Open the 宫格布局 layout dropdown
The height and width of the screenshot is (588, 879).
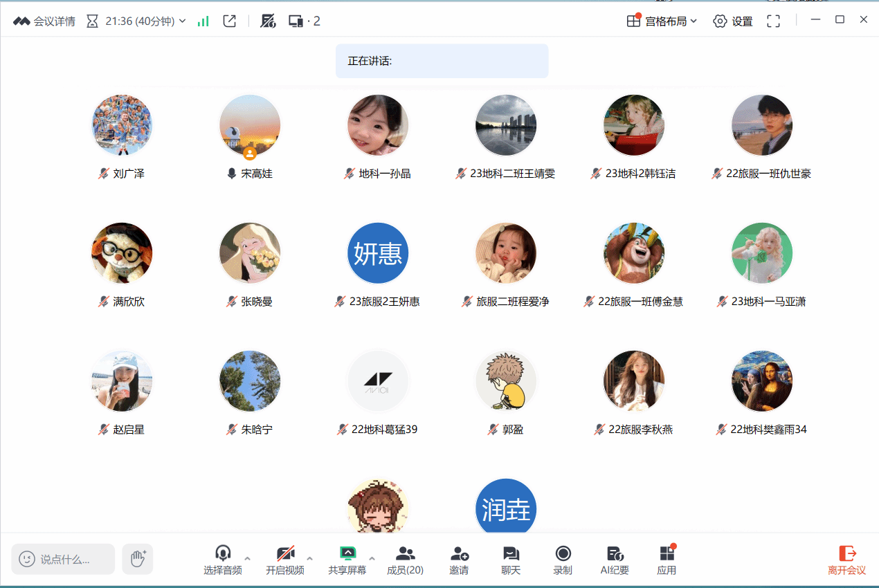(x=662, y=21)
